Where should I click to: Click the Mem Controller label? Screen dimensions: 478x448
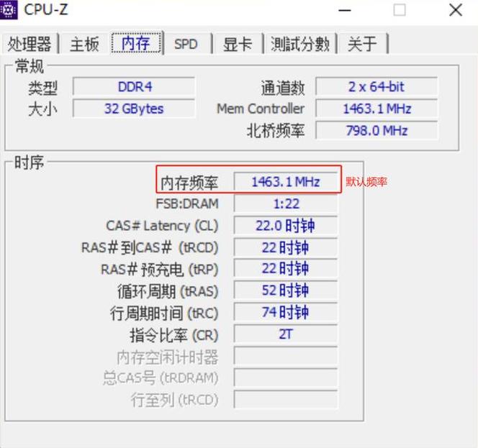tap(261, 109)
